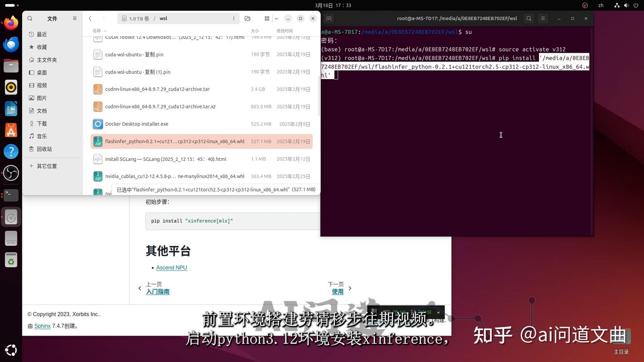
Task: Open the trash bin from the dock
Action: (11, 259)
